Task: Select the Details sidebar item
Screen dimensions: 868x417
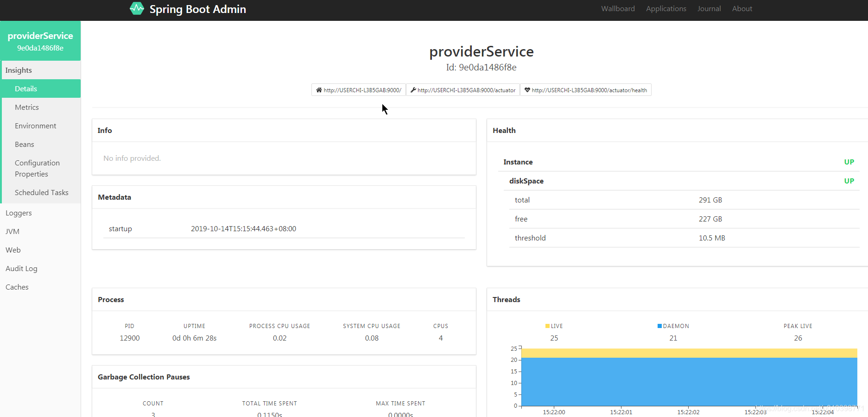Action: pos(40,88)
